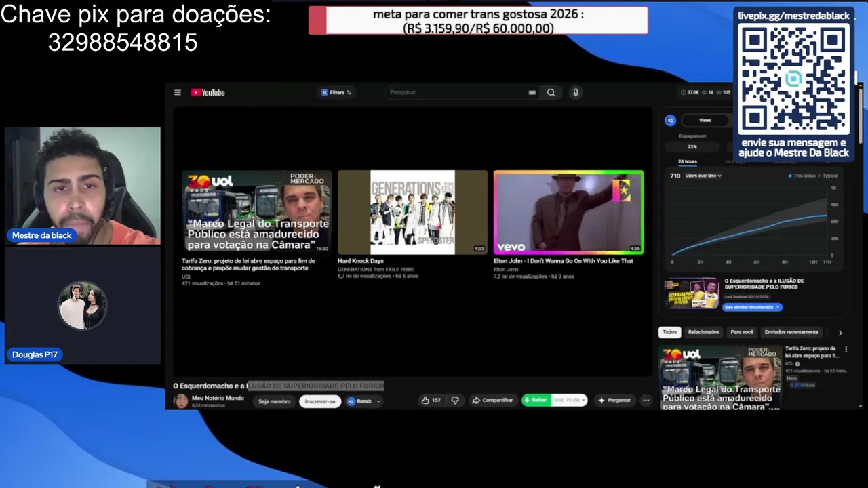This screenshot has height=488, width=868.
Task: Go to the YouTube home logo
Action: [208, 93]
